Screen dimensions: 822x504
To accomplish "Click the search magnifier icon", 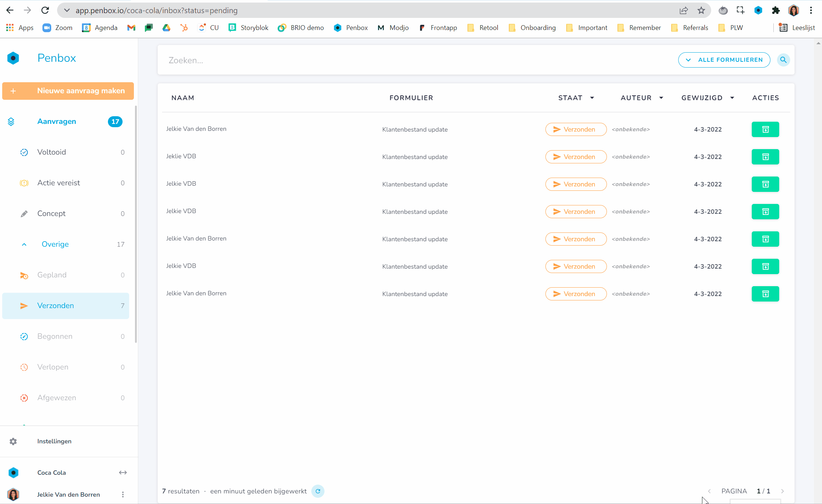I will (783, 60).
